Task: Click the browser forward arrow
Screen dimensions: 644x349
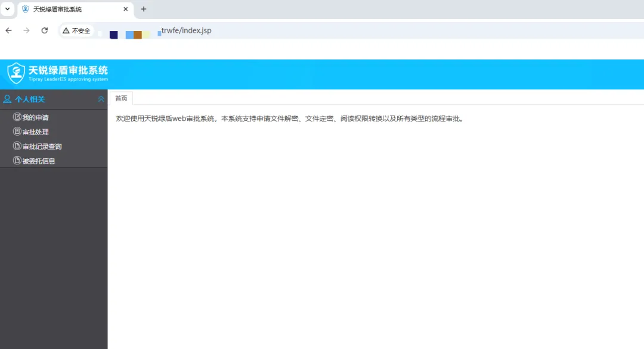Action: (x=27, y=30)
